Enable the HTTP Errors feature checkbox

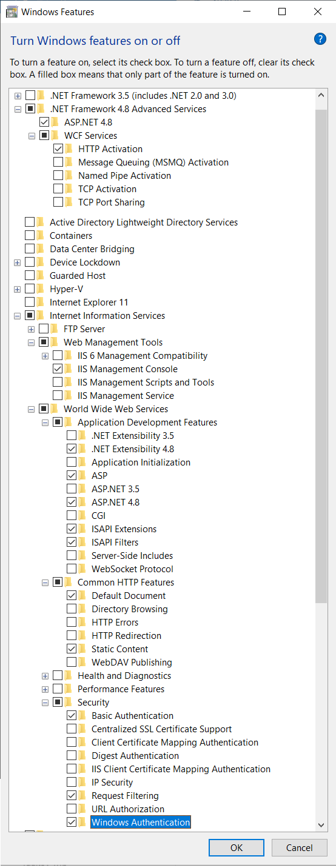[x=72, y=623]
